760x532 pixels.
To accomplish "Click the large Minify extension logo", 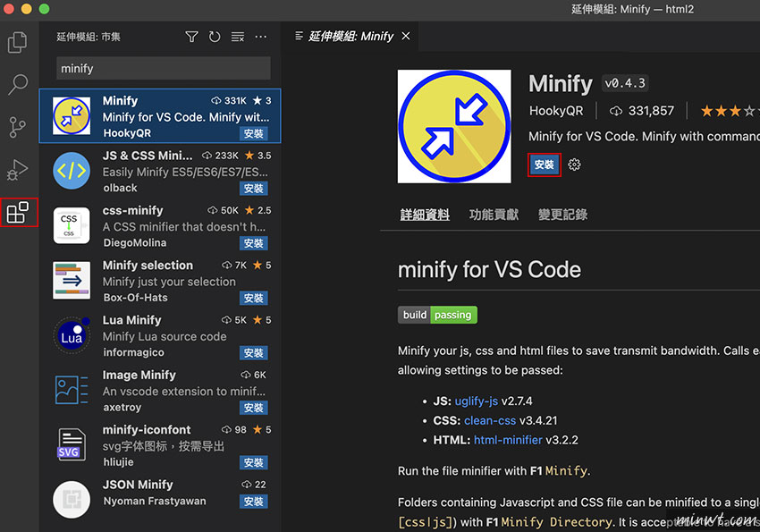I will pyautogui.click(x=454, y=126).
